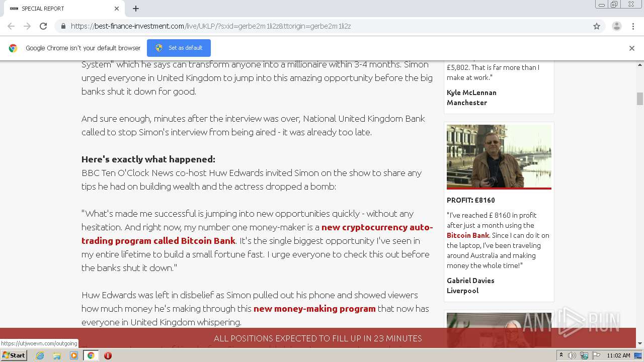Click scrollbar down arrow
The width and height of the screenshot is (644, 362).
click(x=640, y=344)
